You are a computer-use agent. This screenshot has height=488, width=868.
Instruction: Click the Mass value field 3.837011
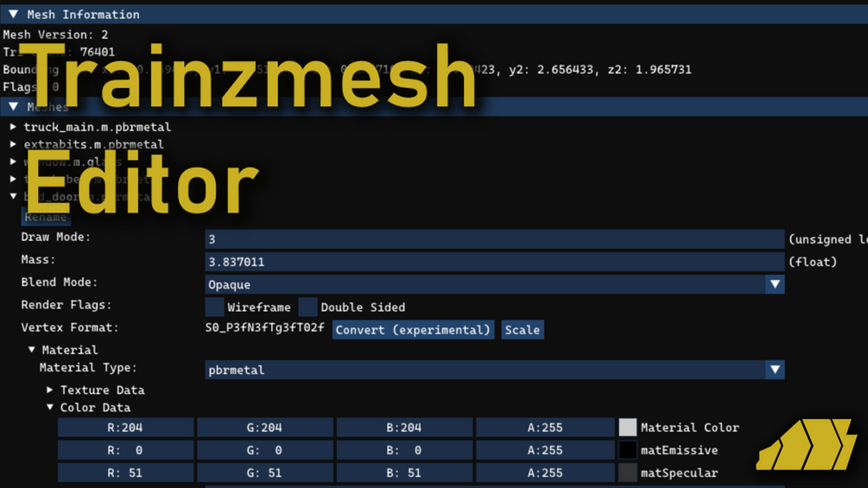click(x=494, y=262)
